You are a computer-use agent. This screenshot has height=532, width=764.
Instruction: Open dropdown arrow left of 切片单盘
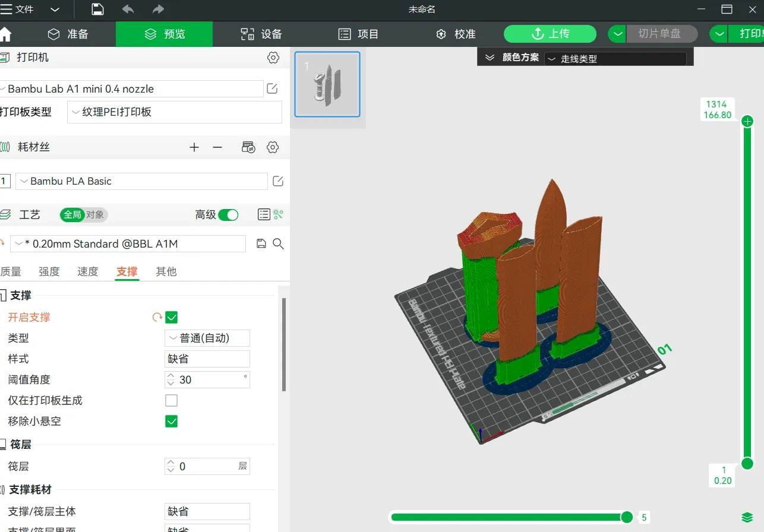(618, 34)
